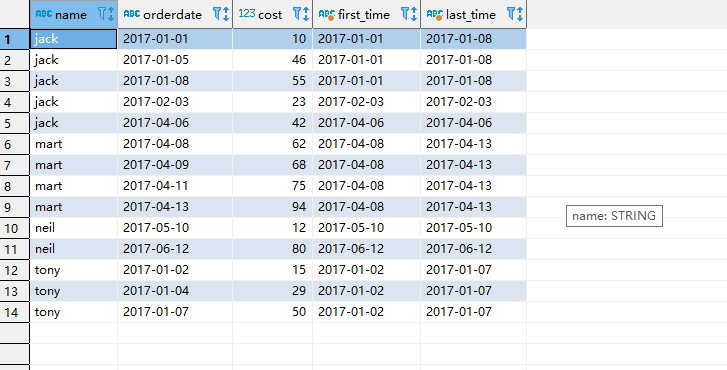The height and width of the screenshot is (370, 727).
Task: Select row number 7 header
Action: 15,165
